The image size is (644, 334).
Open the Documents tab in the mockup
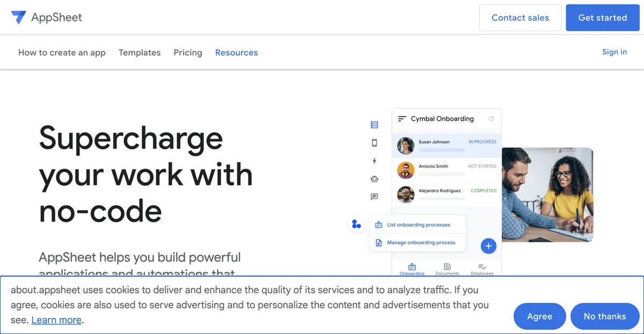[x=448, y=269]
